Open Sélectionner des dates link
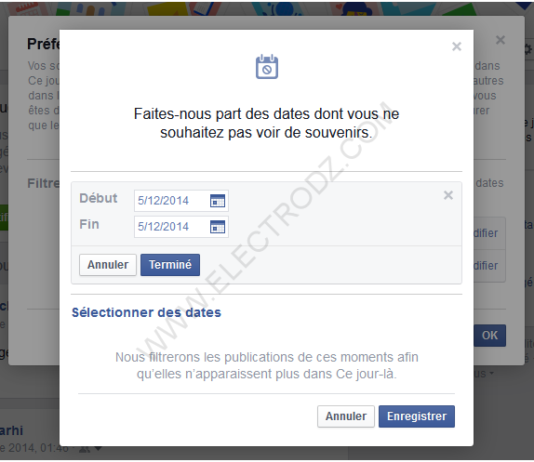 (146, 313)
